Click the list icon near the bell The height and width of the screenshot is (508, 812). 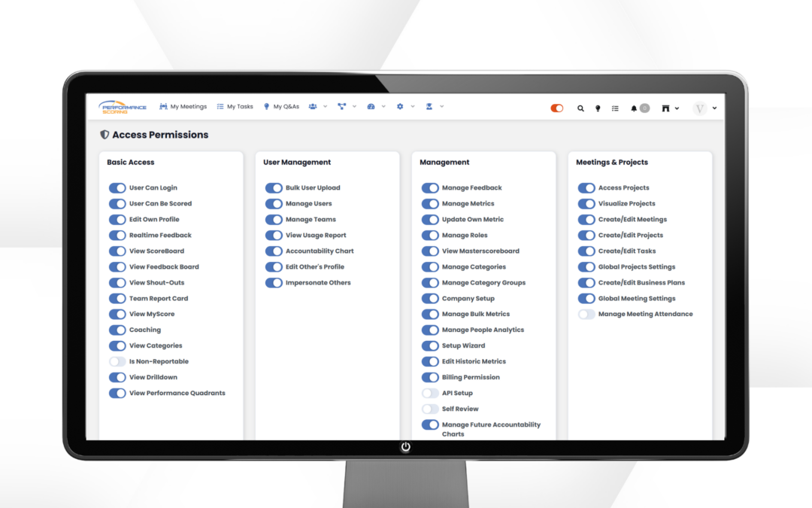(x=614, y=108)
